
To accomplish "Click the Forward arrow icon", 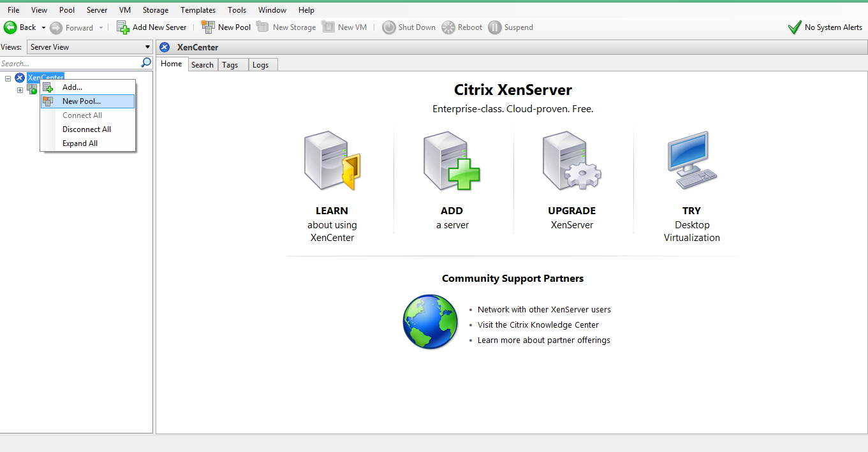I will pos(56,27).
